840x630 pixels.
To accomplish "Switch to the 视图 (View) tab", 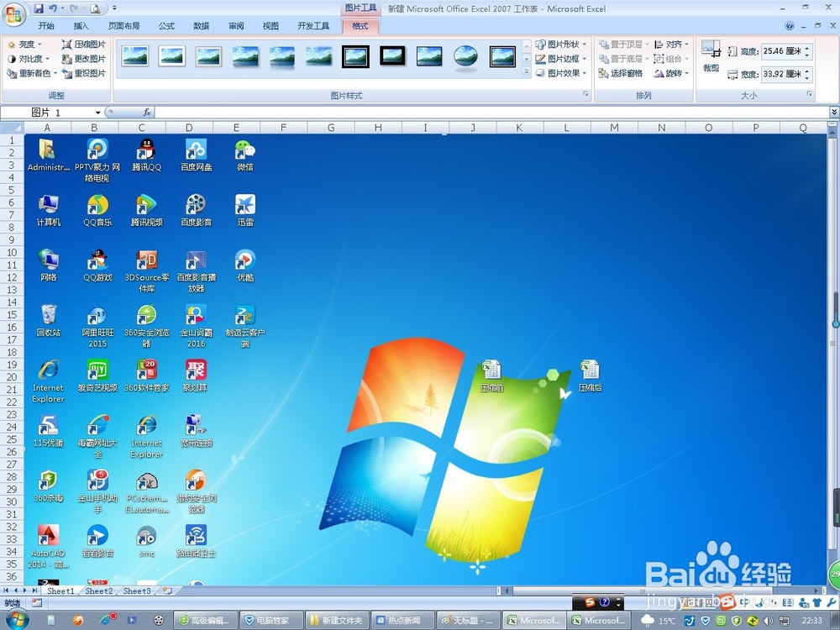I will pos(270,26).
